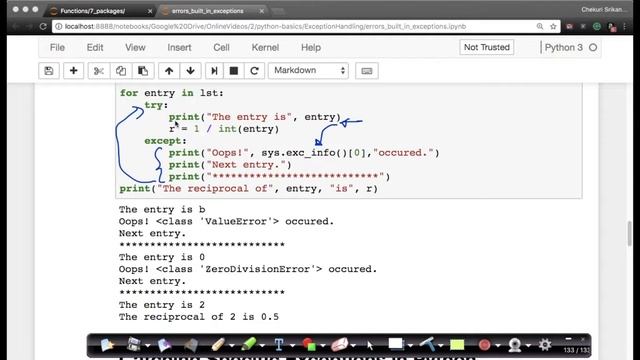The height and width of the screenshot is (360, 640).
Task: Open File menu in notebook
Action: (x=57, y=47)
